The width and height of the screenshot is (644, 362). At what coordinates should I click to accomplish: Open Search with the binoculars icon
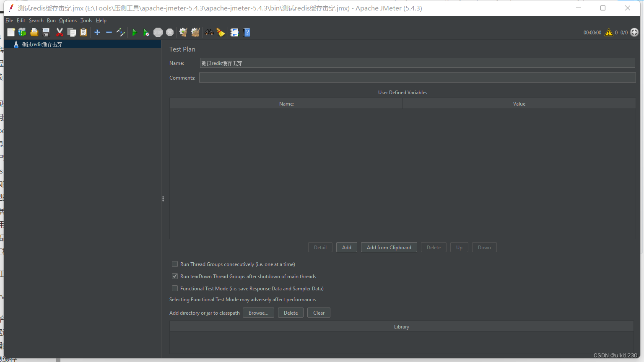[209, 32]
